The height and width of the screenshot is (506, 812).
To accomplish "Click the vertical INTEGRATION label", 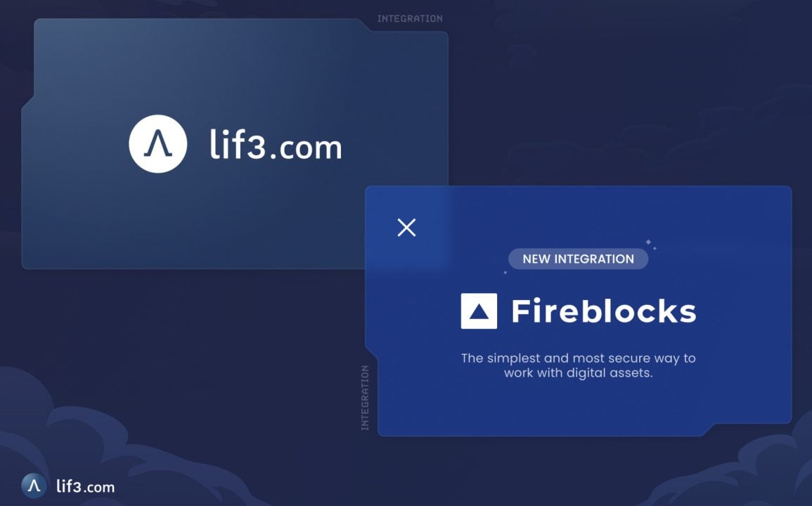I will (x=365, y=398).
